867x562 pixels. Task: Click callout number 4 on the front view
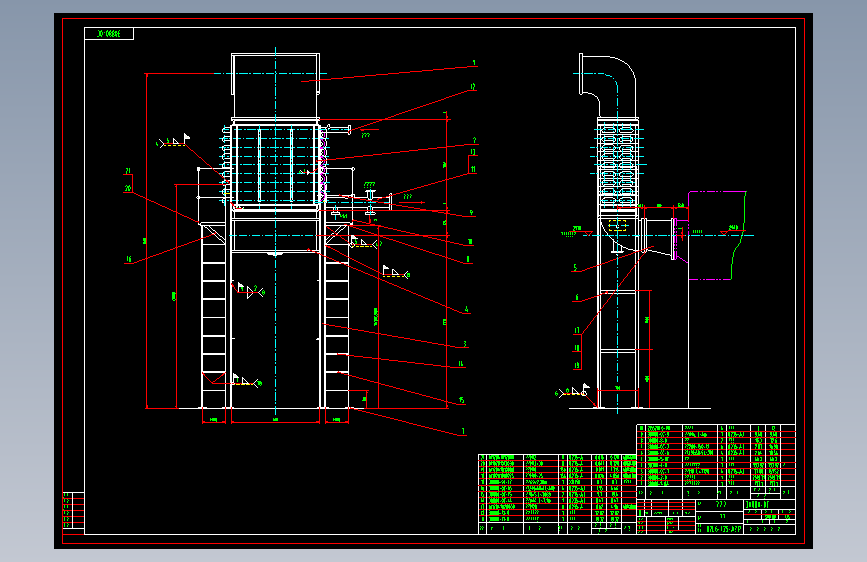tap(467, 310)
